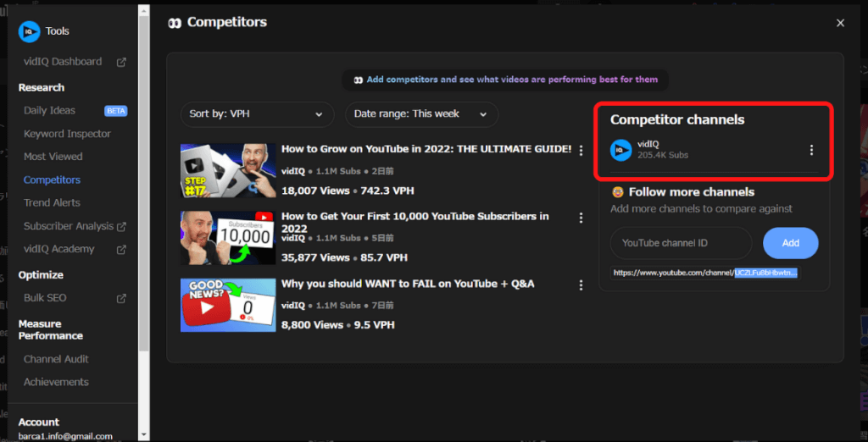Click the YouTube channel ID input field
The height and width of the screenshot is (442, 868).
coord(681,243)
